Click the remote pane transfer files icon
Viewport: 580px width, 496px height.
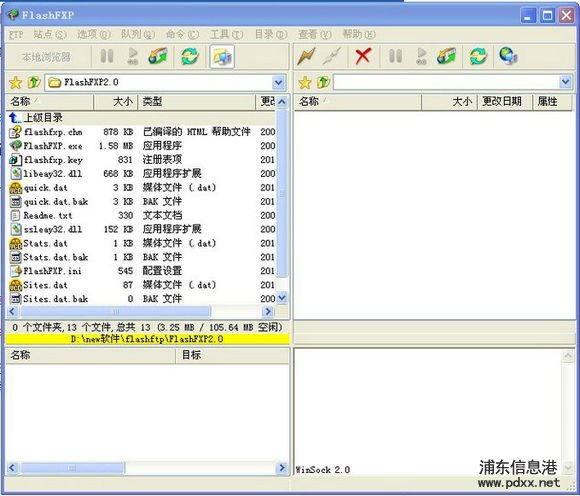coord(447,56)
